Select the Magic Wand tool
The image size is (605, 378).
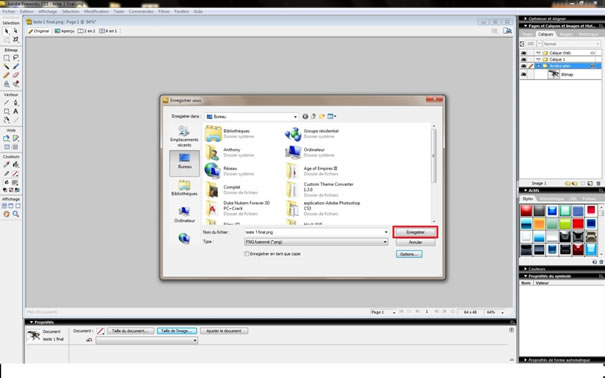pos(7,67)
